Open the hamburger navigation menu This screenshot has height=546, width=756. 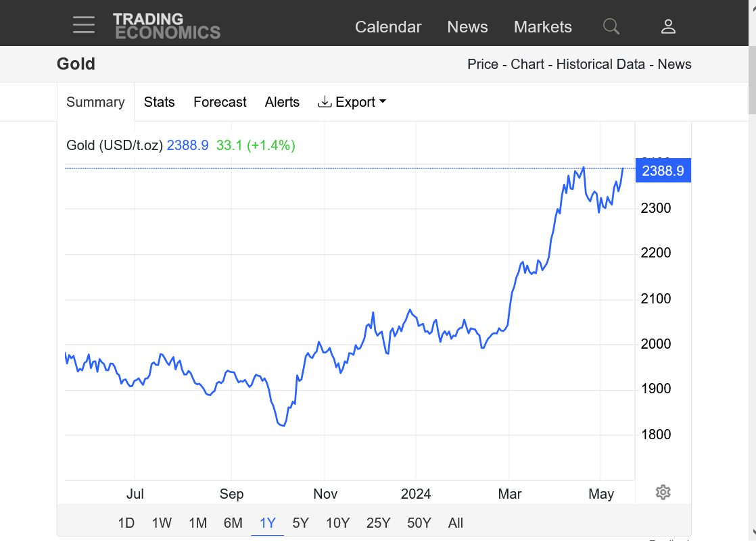[x=84, y=25]
